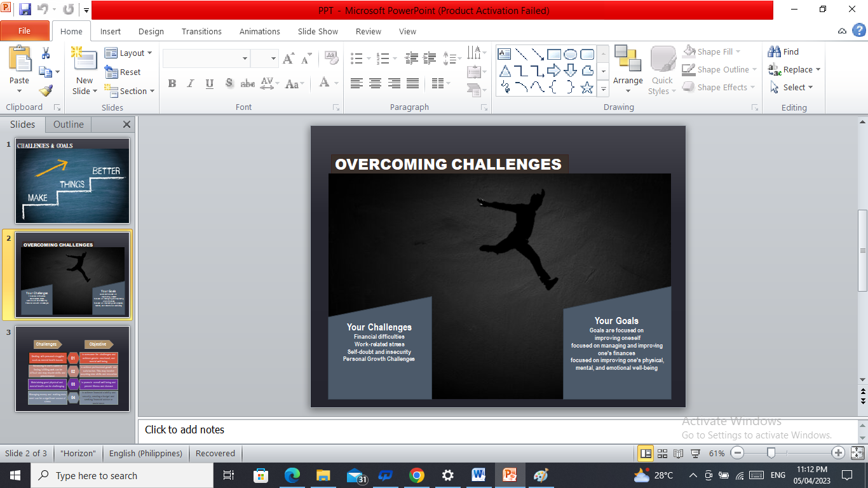Select the Text Box shape in gallery
Viewport: 868px width, 488px height.
[x=505, y=54]
